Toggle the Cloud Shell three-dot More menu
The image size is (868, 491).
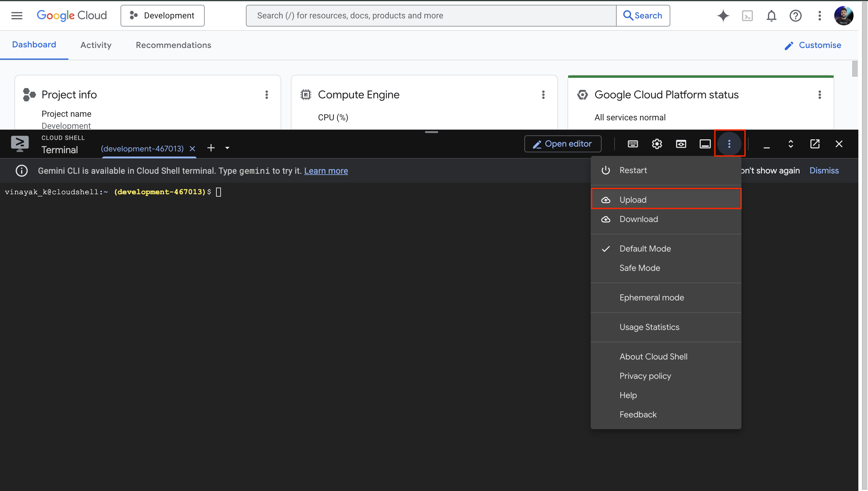[x=729, y=144]
